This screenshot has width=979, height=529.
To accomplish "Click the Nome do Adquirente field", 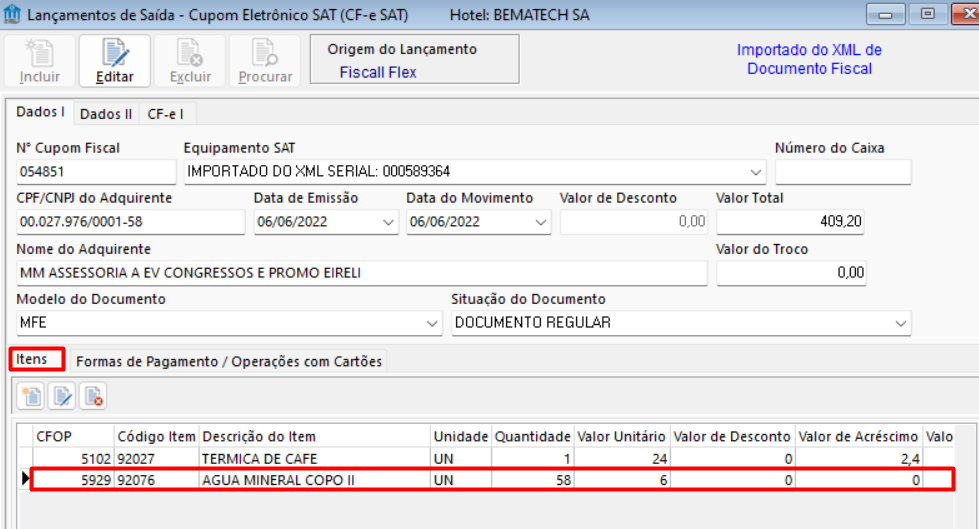I will 362,273.
